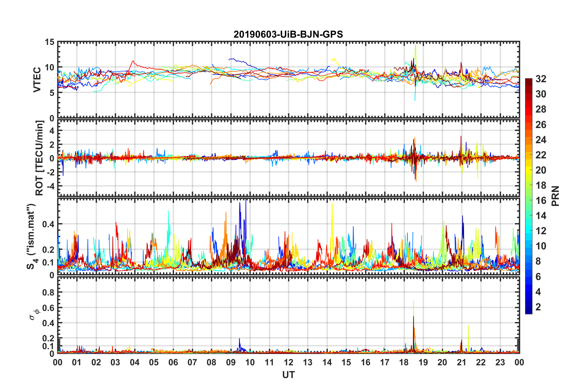Click the sigma phi axis label
The height and width of the screenshot is (392, 577).
point(34,314)
